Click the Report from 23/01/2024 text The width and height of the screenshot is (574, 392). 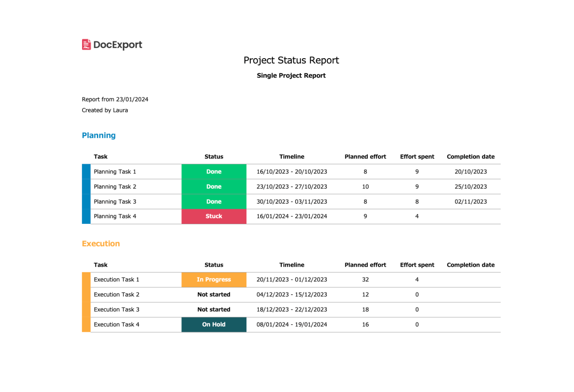pyautogui.click(x=115, y=99)
